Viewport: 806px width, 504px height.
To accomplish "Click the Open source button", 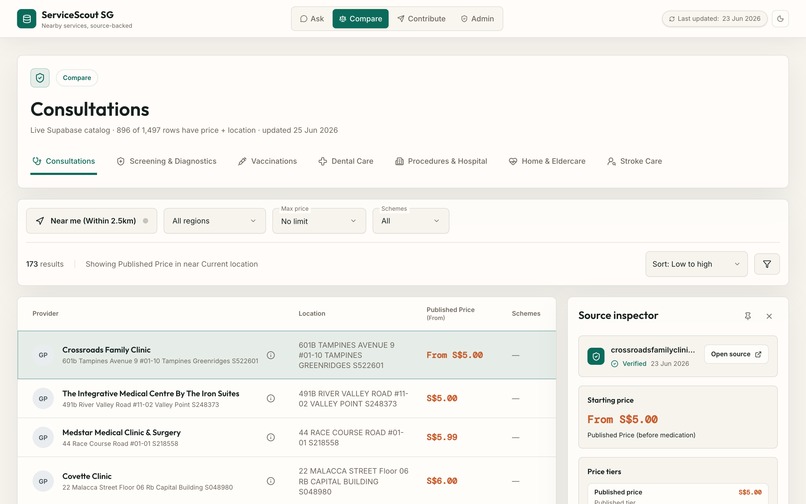I will click(736, 354).
